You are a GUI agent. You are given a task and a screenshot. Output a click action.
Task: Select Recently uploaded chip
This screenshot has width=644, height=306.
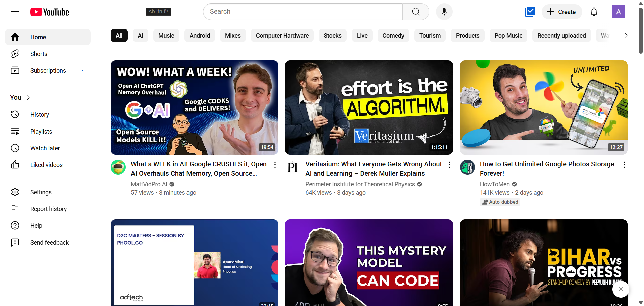click(x=562, y=36)
